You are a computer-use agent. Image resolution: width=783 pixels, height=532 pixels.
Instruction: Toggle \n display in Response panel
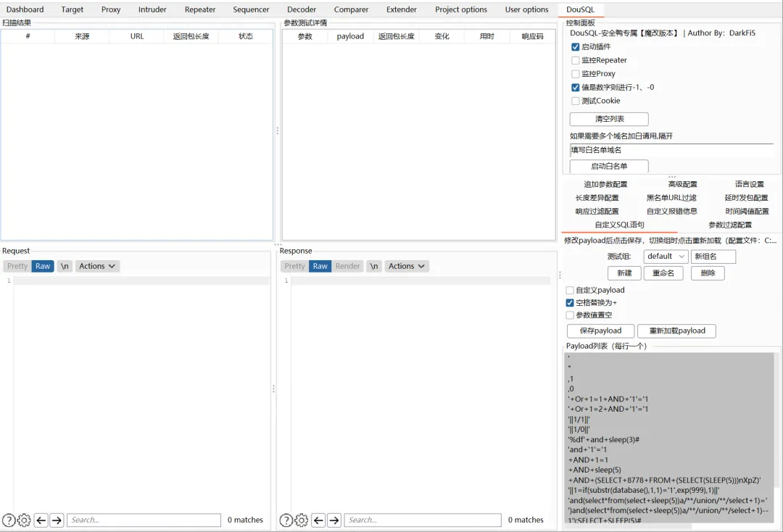pyautogui.click(x=374, y=266)
